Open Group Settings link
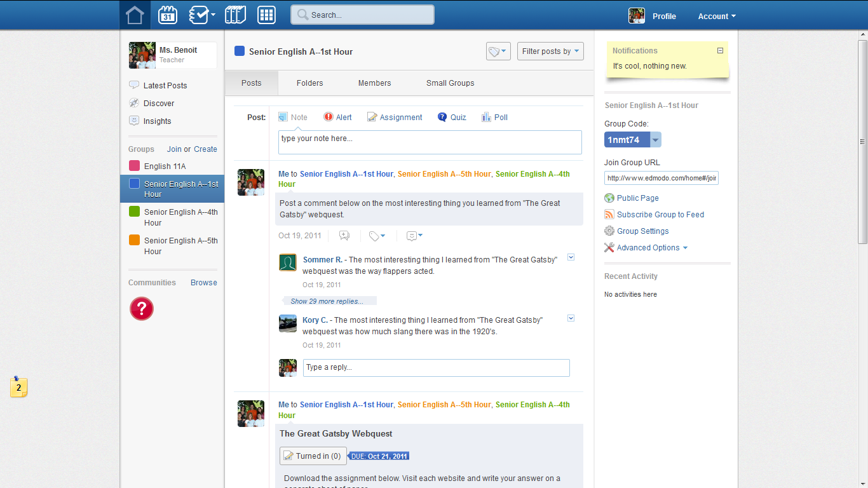The height and width of the screenshot is (488, 868). point(643,231)
